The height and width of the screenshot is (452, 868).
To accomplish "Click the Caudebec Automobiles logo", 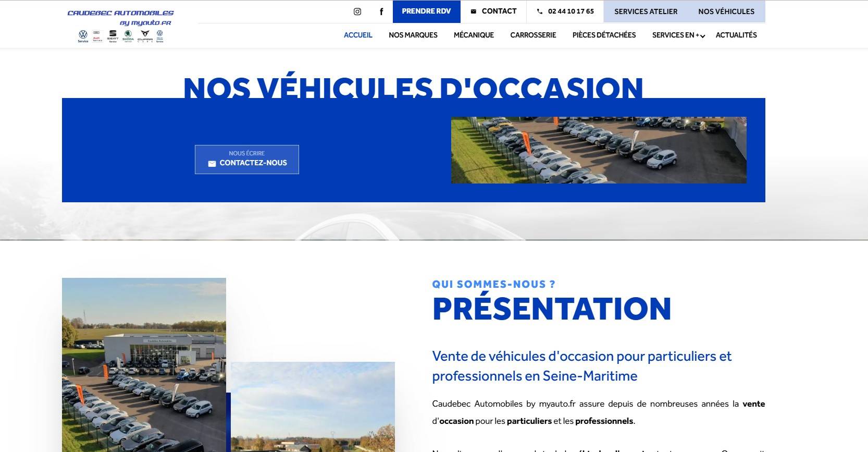I will click(x=120, y=26).
